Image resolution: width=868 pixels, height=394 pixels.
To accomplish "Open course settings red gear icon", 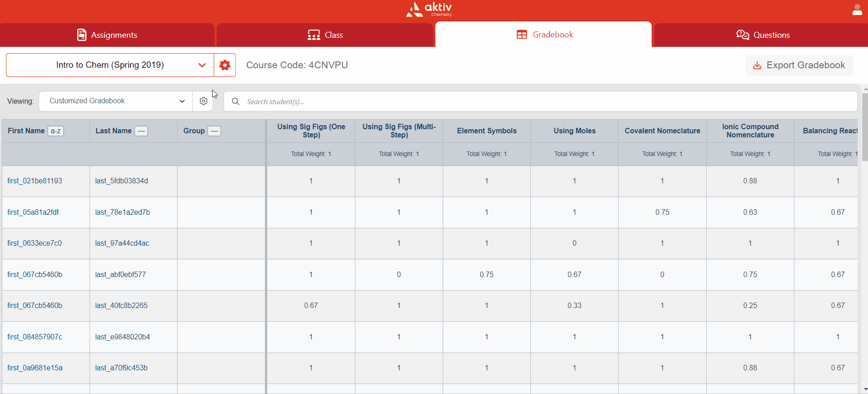I will point(224,65).
